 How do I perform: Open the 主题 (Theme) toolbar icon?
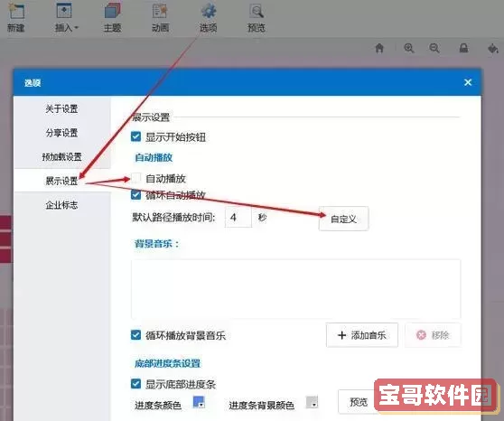(112, 11)
